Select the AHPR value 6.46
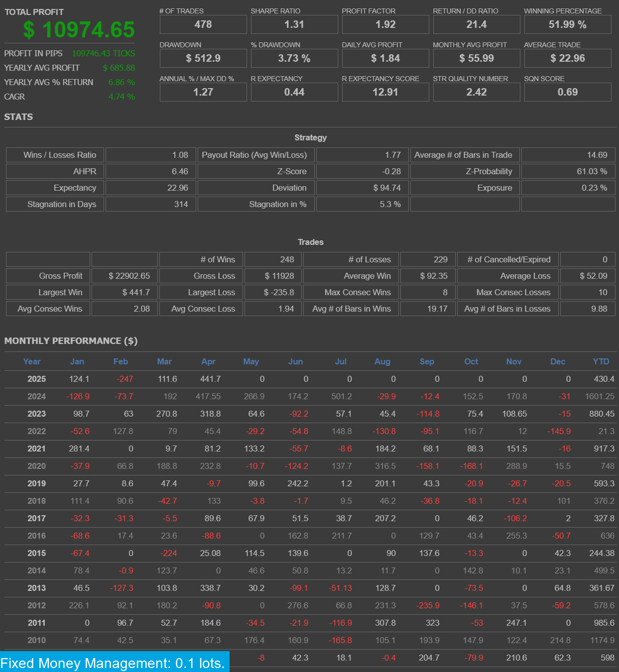The image size is (619, 672). [x=151, y=171]
